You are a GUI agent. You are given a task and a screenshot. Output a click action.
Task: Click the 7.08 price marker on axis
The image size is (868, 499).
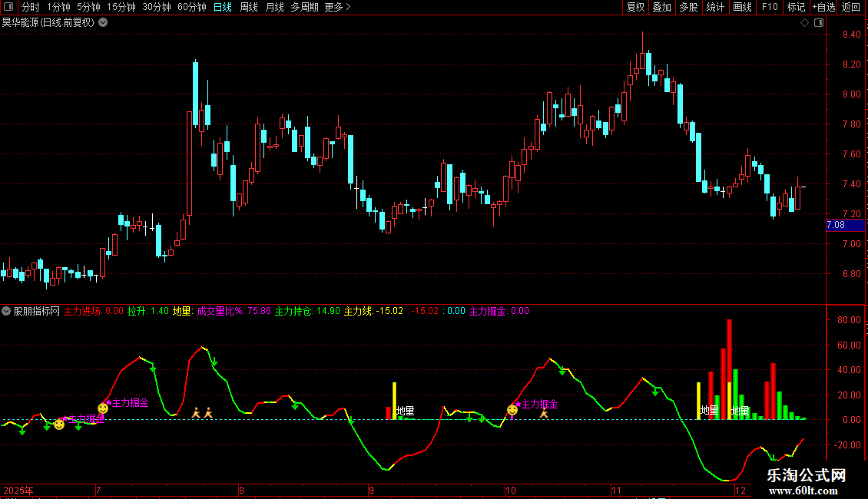pyautogui.click(x=845, y=225)
